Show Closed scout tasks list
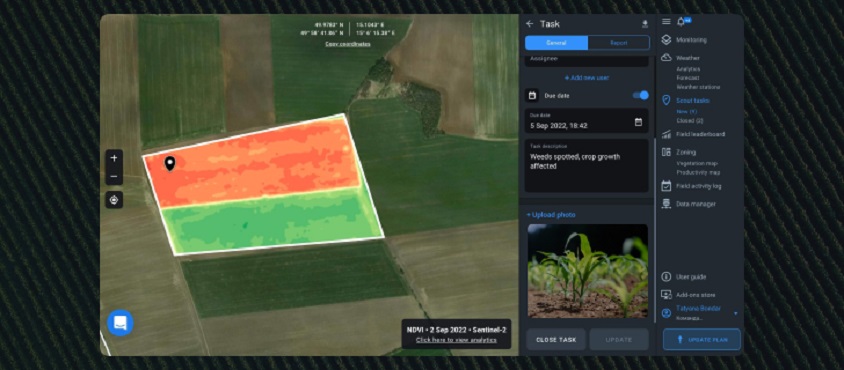Viewport: 844px width, 370px height. coord(690,121)
